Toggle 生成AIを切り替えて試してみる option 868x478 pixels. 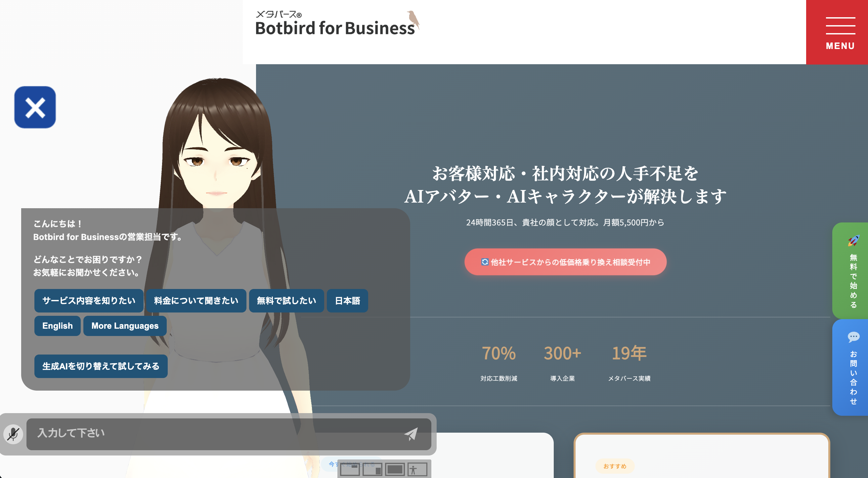pos(101,366)
